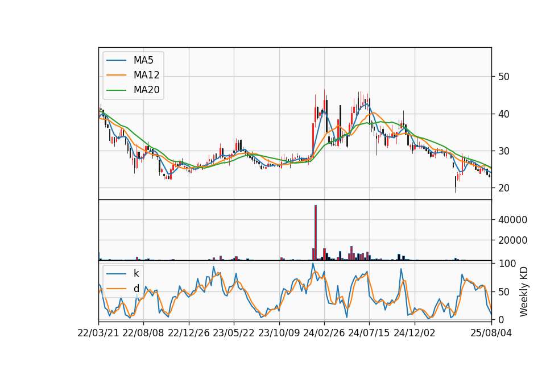Click the MA20 legend label
Screen dimensions: 546x392
pyautogui.click(x=146, y=90)
